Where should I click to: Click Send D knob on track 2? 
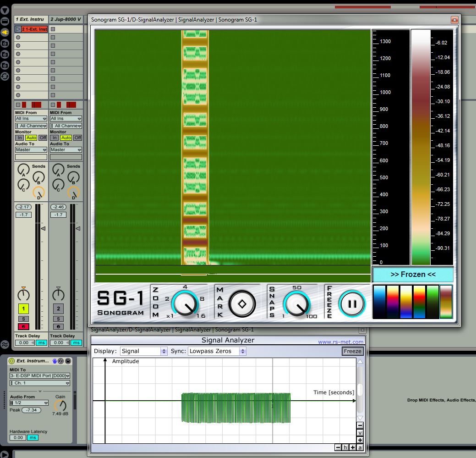73,193
